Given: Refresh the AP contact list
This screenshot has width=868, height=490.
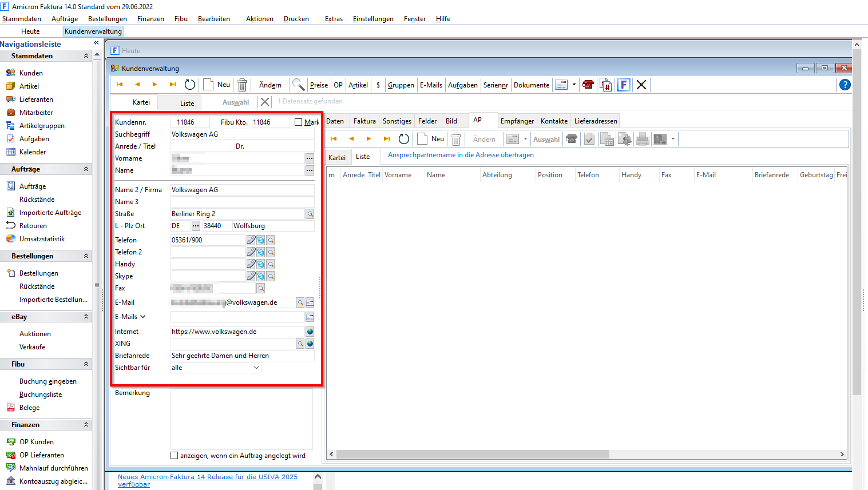Looking at the screenshot, I should (x=404, y=139).
